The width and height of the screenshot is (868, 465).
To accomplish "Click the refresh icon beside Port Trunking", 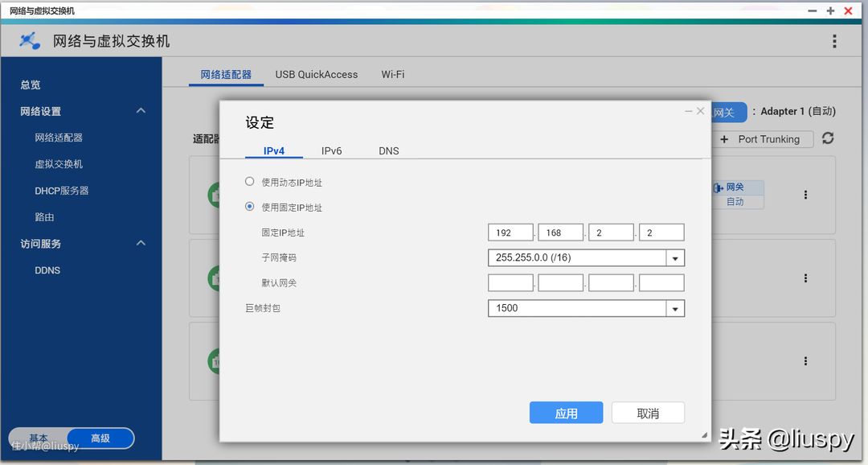I will [x=828, y=138].
